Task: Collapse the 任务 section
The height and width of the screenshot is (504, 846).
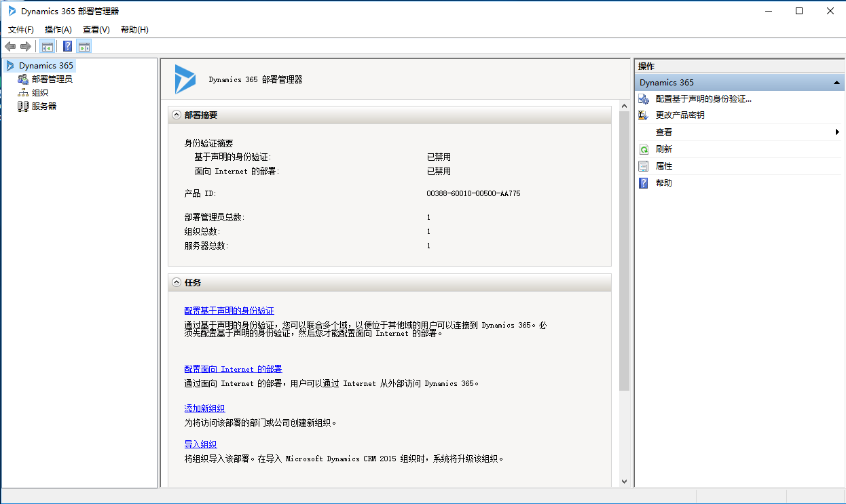Action: [177, 283]
